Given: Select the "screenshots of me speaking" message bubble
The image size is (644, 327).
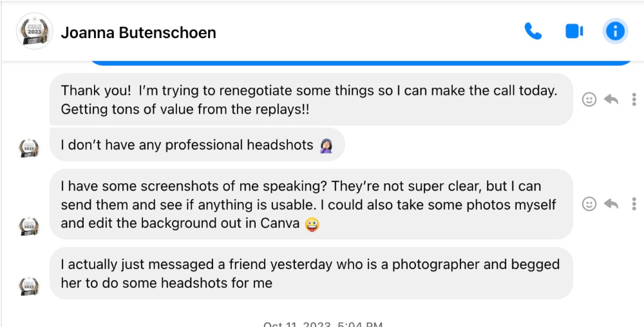Looking at the screenshot, I should tap(311, 204).
